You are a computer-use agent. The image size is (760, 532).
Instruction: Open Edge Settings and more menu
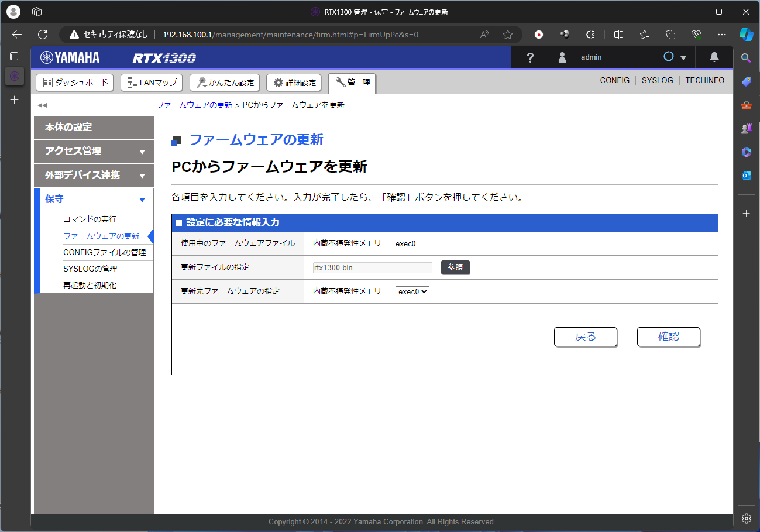(722, 35)
